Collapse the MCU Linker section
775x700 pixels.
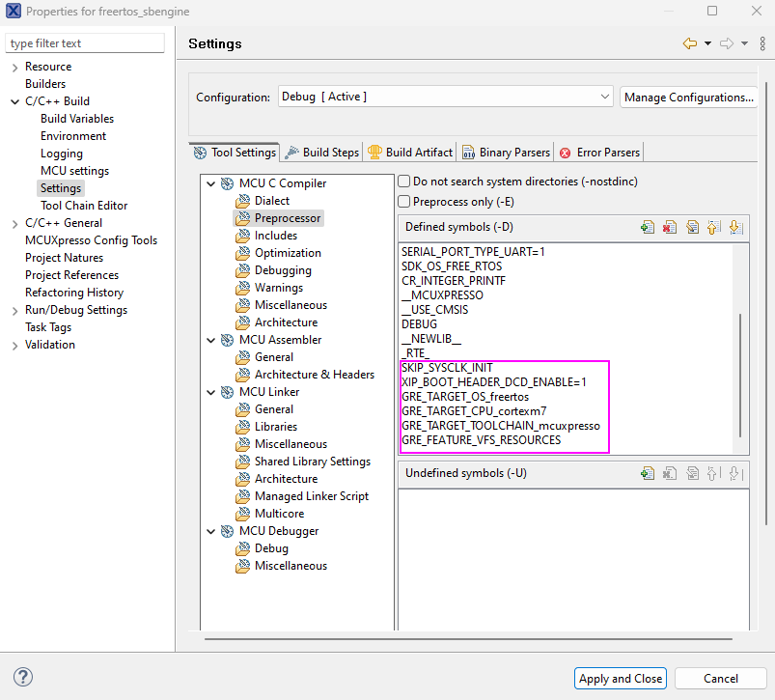(210, 391)
